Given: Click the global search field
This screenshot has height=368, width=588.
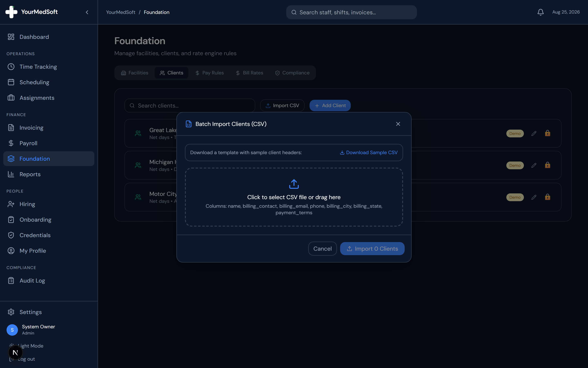Looking at the screenshot, I should click(x=351, y=12).
